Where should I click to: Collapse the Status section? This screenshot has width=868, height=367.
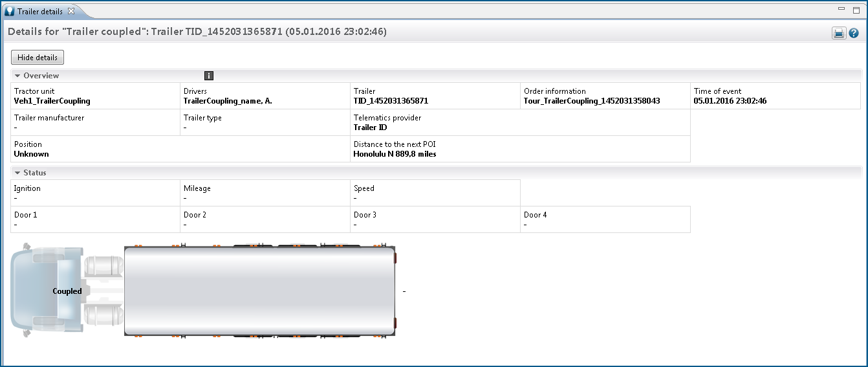(x=17, y=173)
